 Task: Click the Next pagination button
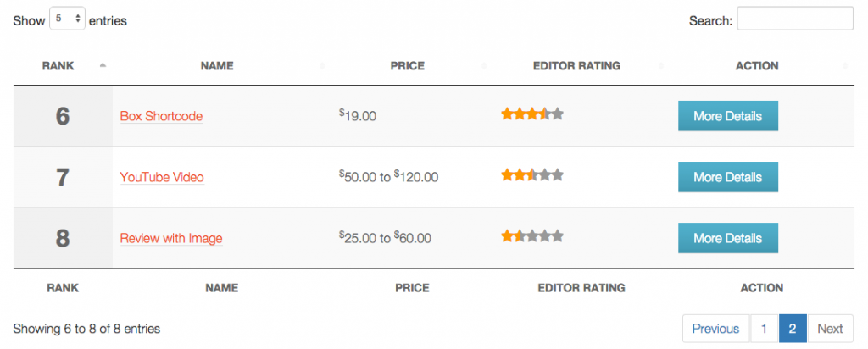point(831,329)
